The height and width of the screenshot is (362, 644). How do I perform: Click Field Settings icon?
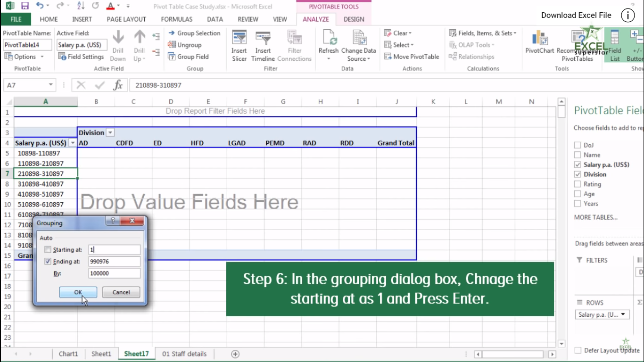62,57
